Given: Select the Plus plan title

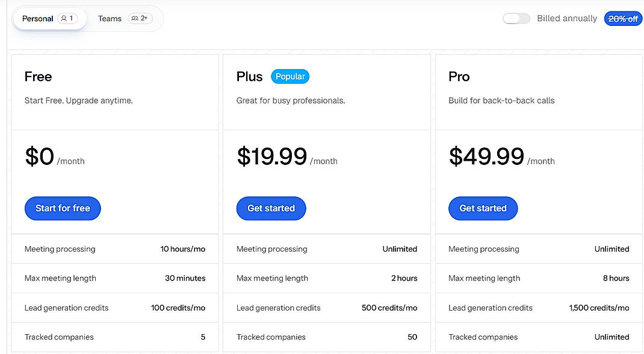Looking at the screenshot, I should (249, 76).
